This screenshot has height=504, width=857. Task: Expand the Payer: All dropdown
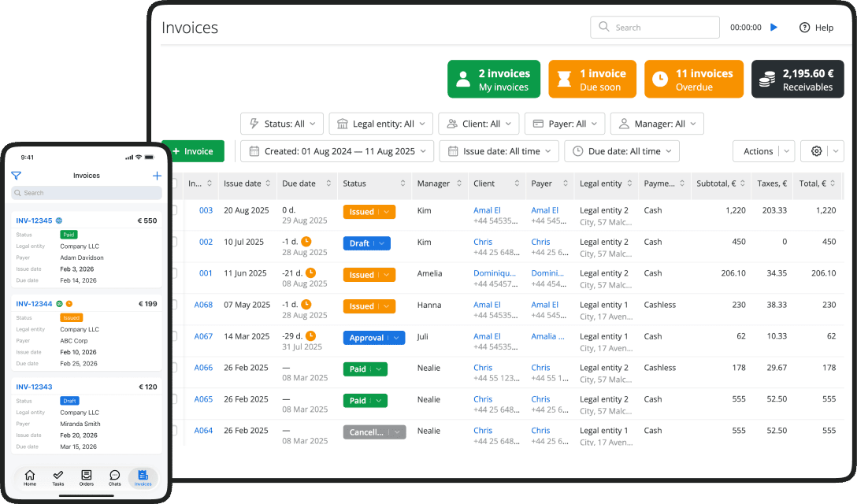point(565,124)
